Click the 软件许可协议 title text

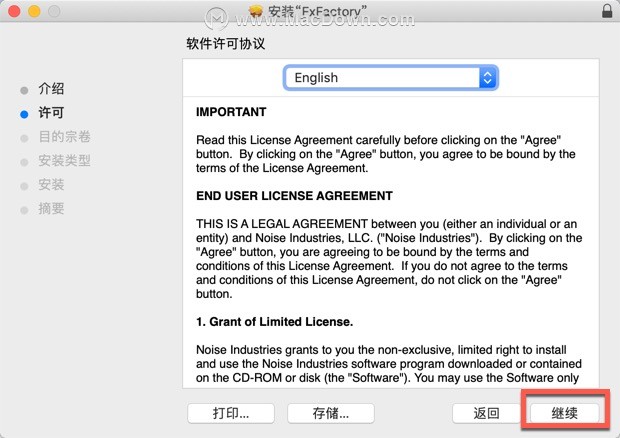pyautogui.click(x=226, y=43)
